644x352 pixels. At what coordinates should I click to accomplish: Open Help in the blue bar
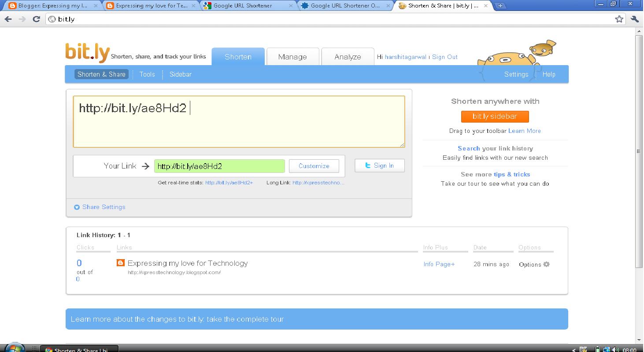(x=549, y=74)
